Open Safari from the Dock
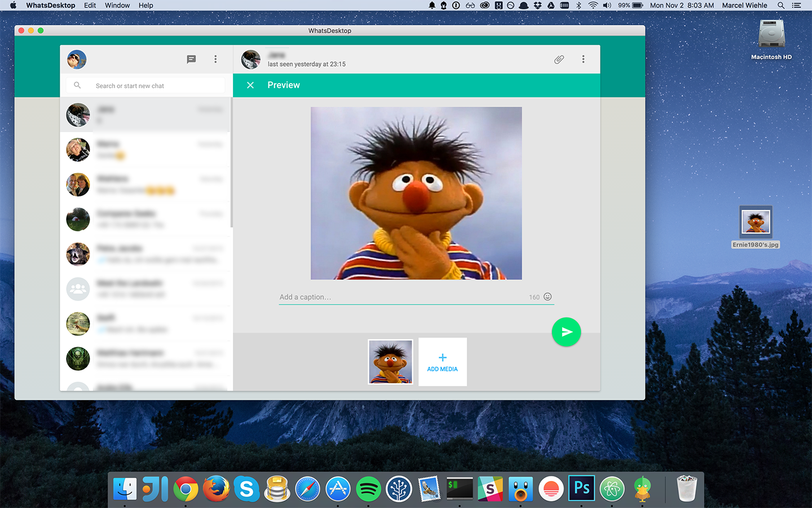This screenshot has height=508, width=812. (307, 489)
